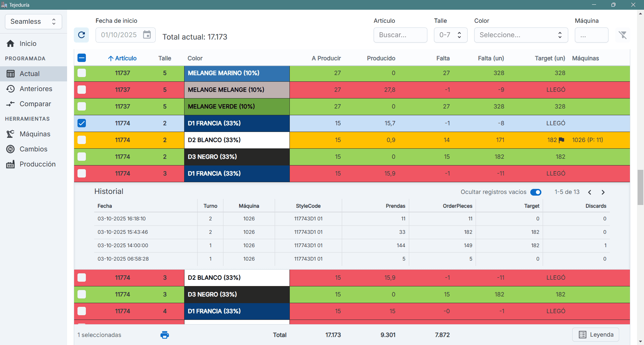Sort by Artículo column header arrow
644x345 pixels.
click(x=111, y=58)
